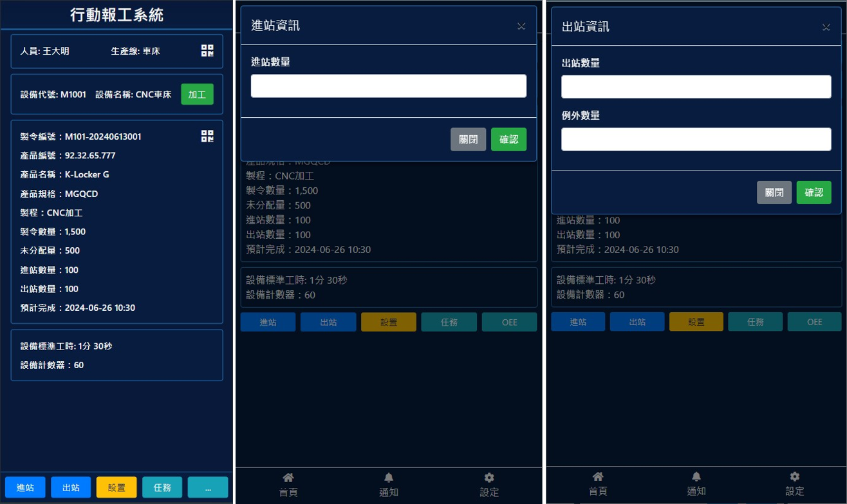Tap yellow 設置 button in left screen
847x504 pixels.
click(116, 488)
